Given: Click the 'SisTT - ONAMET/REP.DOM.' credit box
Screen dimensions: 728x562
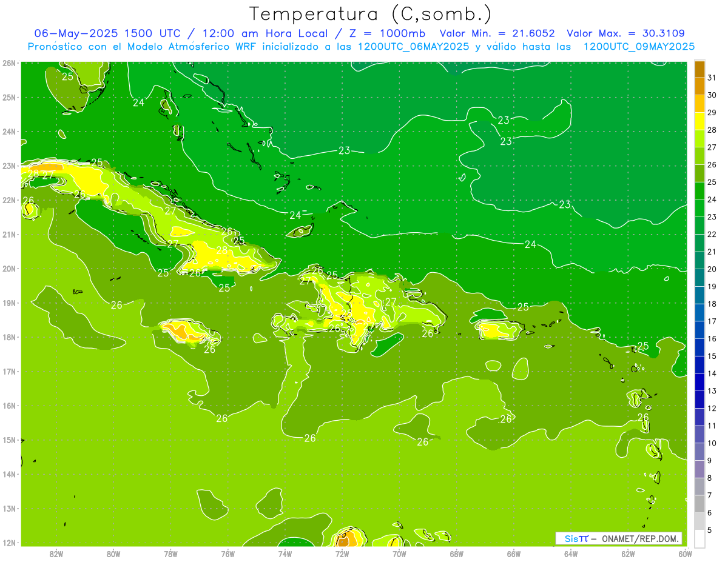Looking at the screenshot, I should point(619,538).
